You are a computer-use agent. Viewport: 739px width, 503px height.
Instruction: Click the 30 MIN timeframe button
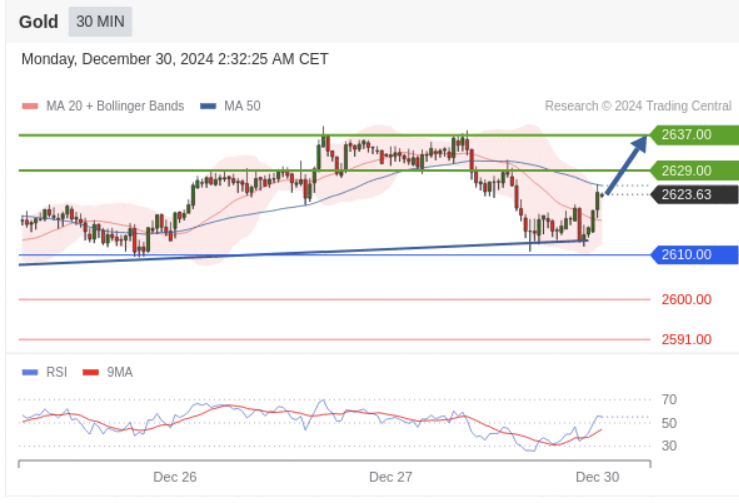(100, 22)
